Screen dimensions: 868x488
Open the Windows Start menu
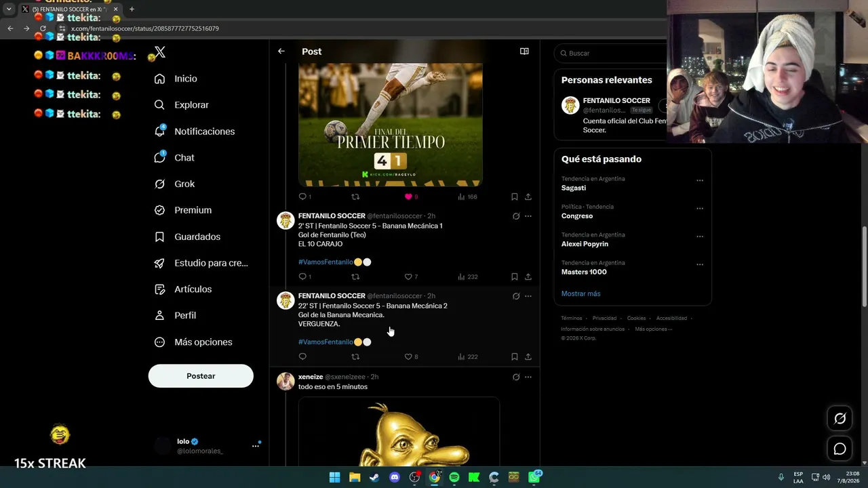334,477
